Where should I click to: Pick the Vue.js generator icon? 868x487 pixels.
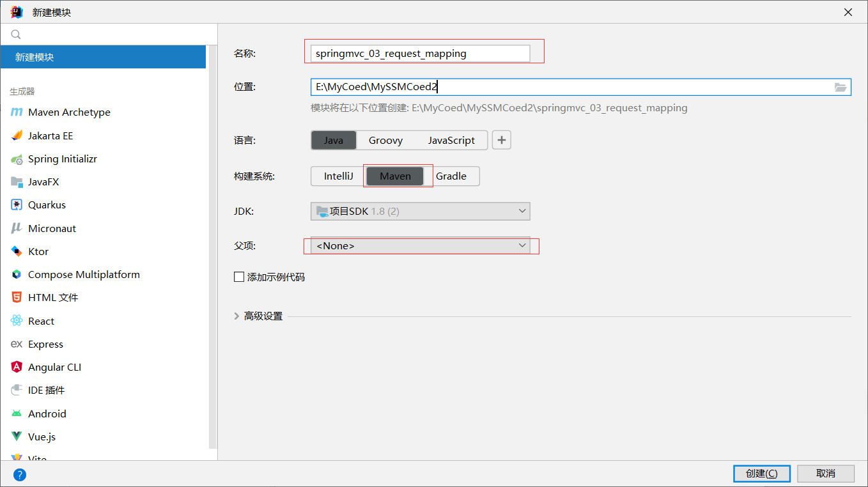17,437
